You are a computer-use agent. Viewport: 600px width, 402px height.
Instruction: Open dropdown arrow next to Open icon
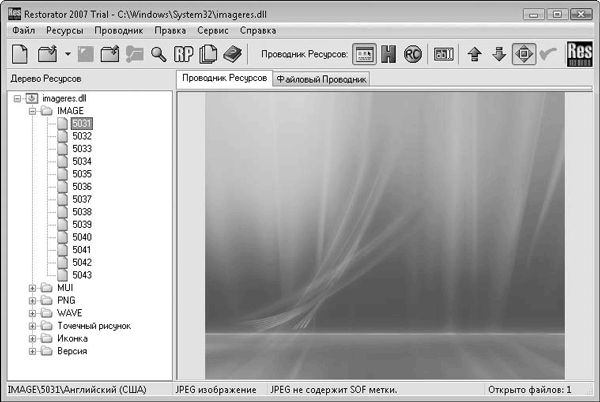coord(67,54)
